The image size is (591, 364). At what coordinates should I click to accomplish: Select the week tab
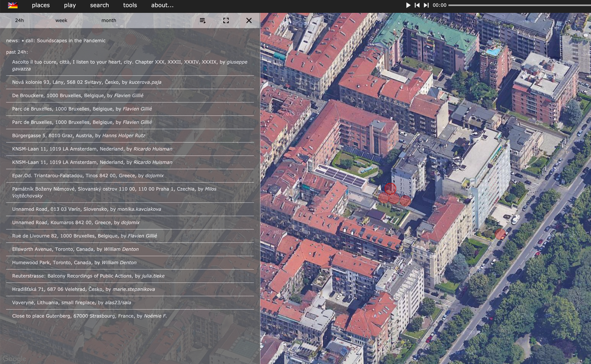[x=61, y=21]
